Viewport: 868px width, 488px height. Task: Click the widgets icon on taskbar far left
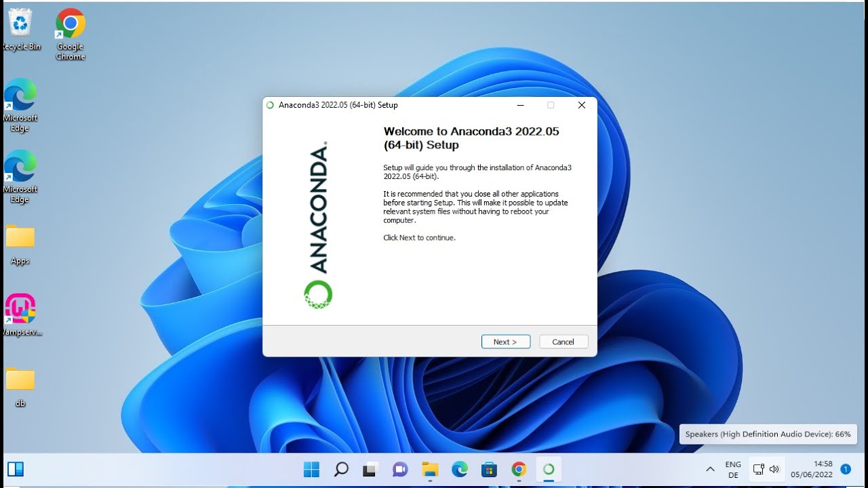(x=16, y=469)
